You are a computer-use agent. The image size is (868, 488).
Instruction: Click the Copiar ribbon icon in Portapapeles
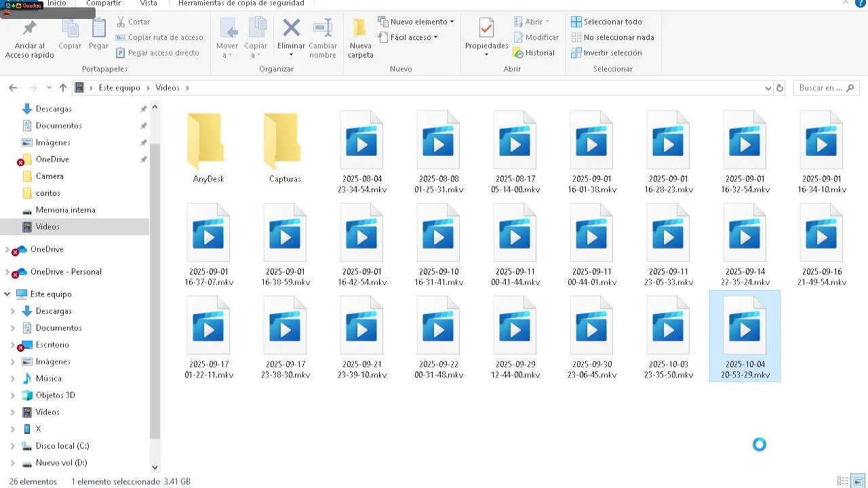(70, 28)
